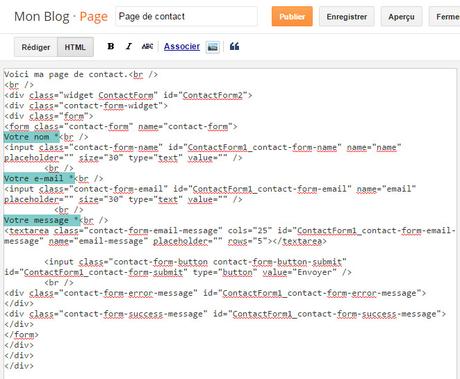Viewport: 460px width, 379px height.
Task: Click the closing </form> tag line
Action: [21, 335]
